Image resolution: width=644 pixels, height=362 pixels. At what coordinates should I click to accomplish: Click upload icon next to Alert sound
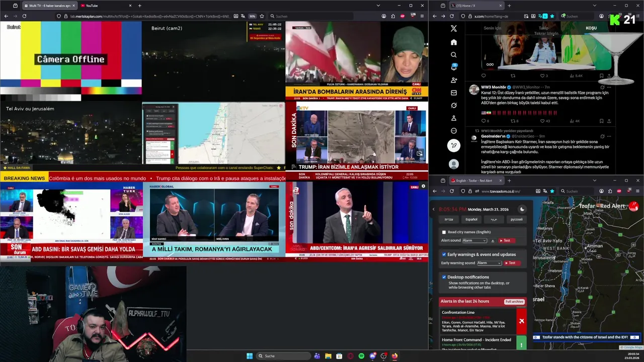(x=493, y=240)
